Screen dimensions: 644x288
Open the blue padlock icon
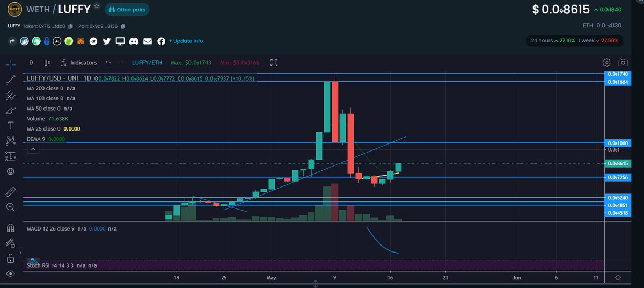point(47,41)
